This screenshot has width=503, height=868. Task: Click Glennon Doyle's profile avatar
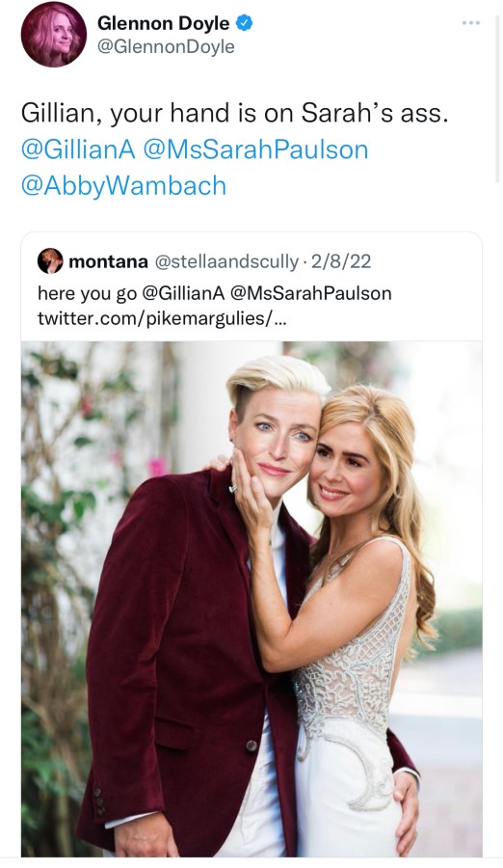pos(54,35)
